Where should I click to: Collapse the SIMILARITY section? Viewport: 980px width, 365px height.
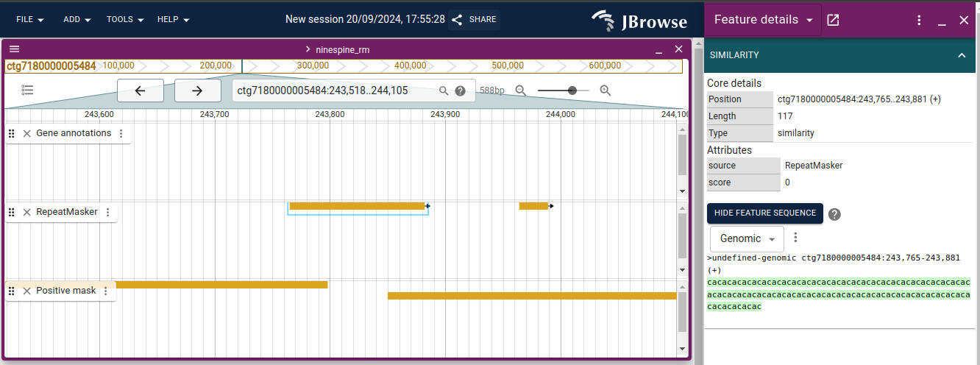(x=961, y=55)
